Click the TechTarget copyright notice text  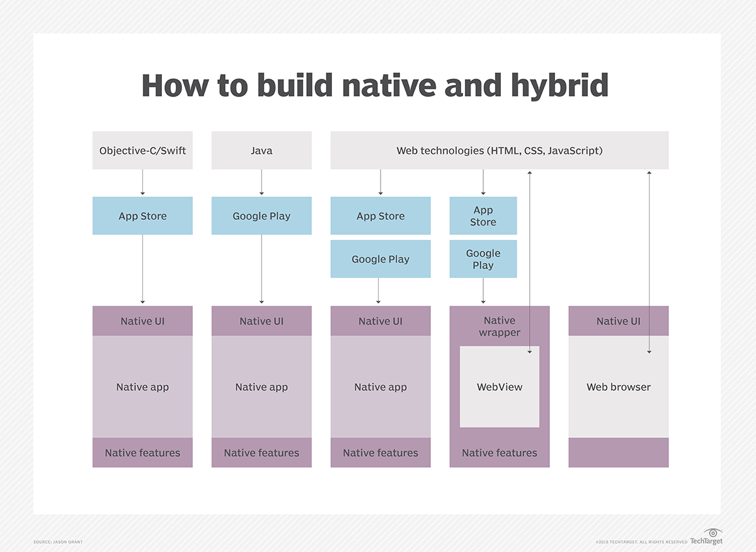(x=641, y=542)
